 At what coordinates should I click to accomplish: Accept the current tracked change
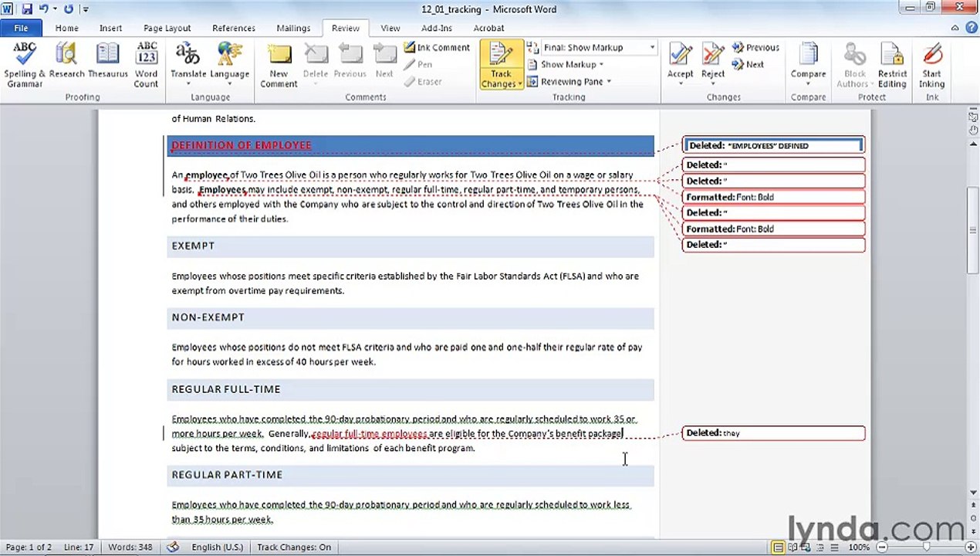(x=680, y=65)
